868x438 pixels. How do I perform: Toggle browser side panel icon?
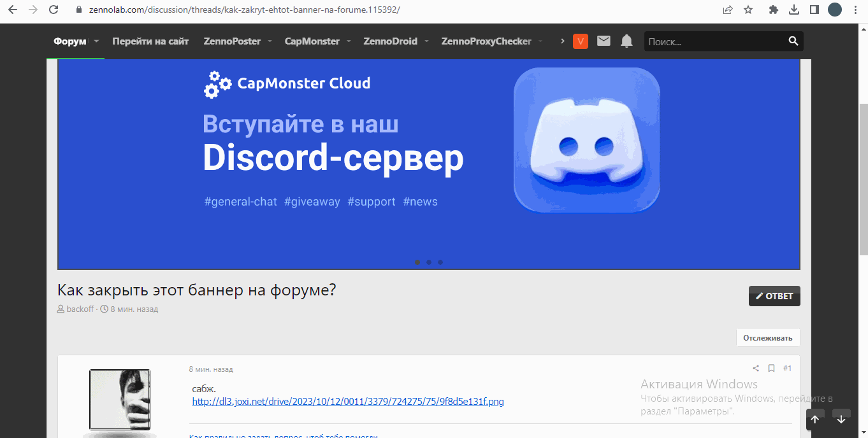814,10
